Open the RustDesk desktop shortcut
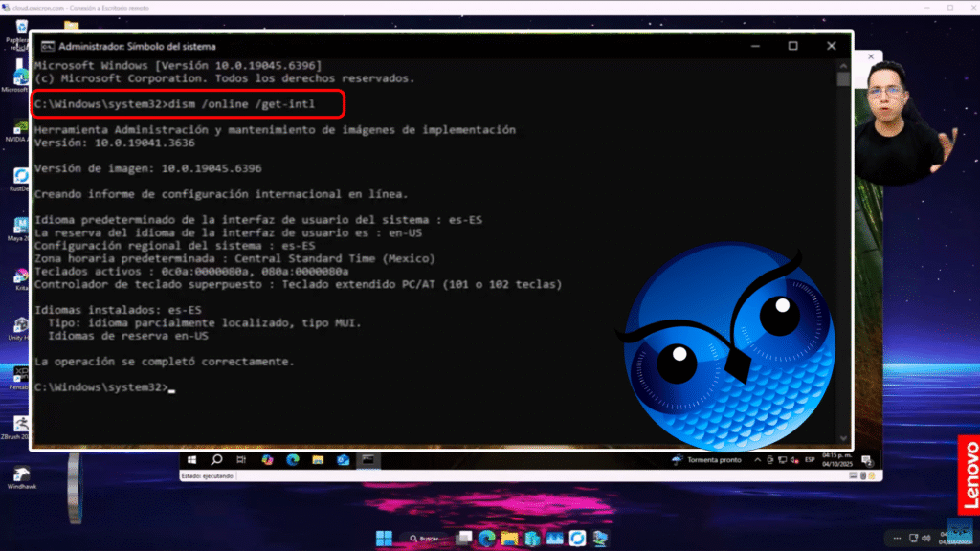This screenshot has width=980, height=551. 20,178
